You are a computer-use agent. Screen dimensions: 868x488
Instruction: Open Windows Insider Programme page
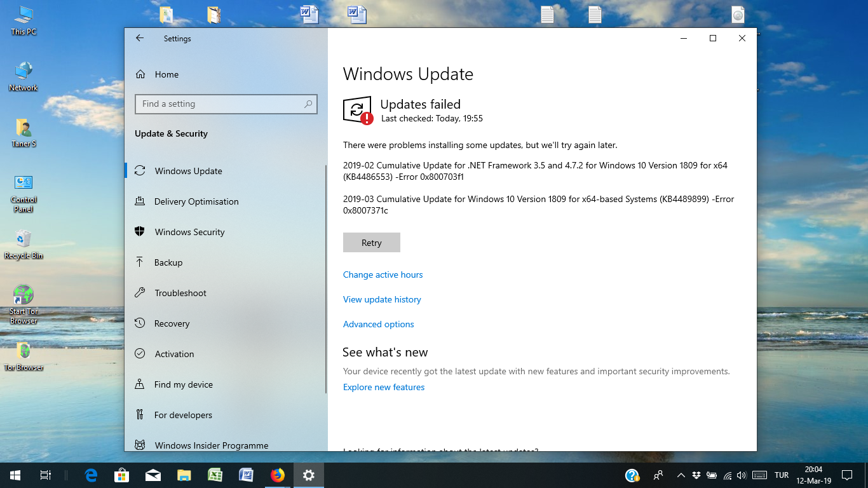[226, 444]
